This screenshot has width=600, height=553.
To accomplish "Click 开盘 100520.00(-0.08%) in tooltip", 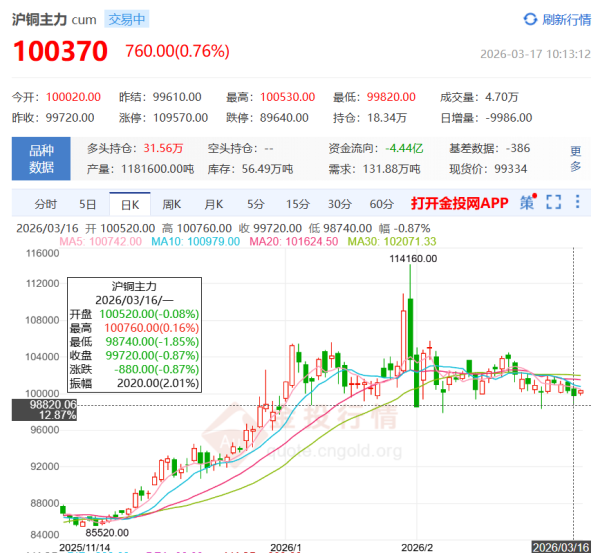I will (134, 314).
